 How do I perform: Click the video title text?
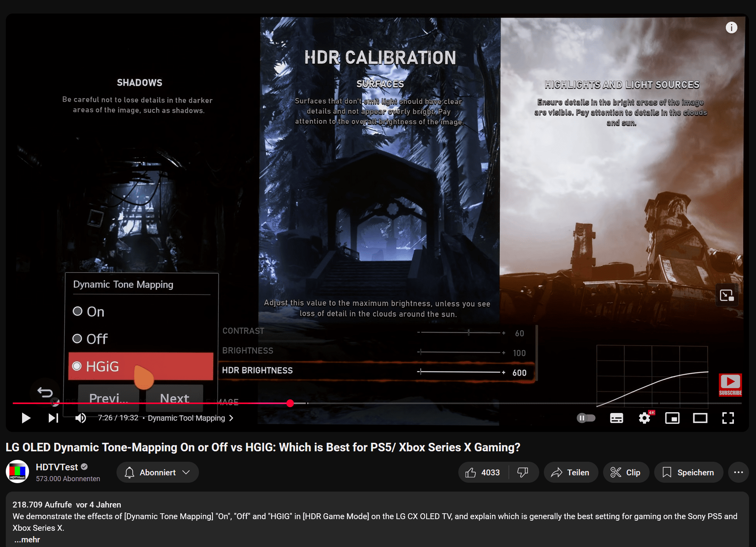coord(263,447)
